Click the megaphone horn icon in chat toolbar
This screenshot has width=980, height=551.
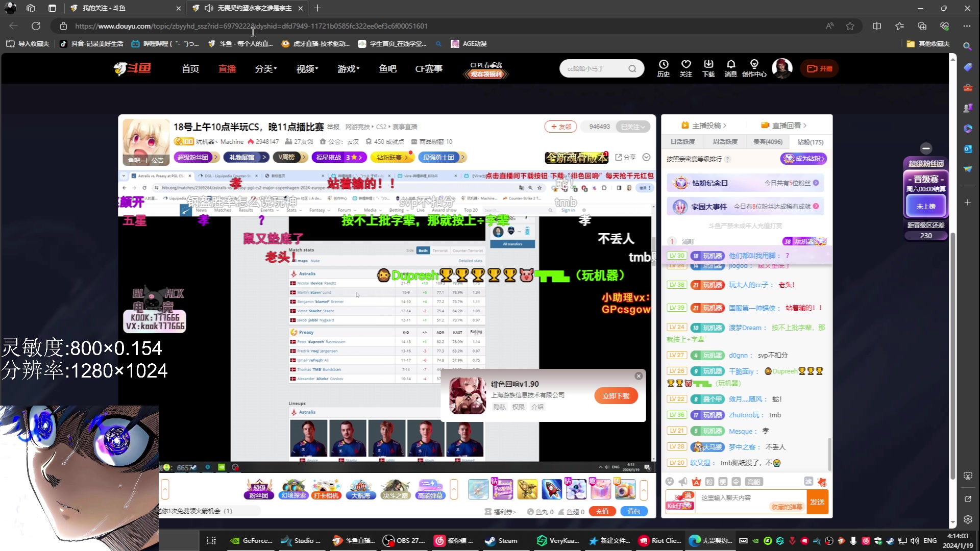tap(683, 481)
